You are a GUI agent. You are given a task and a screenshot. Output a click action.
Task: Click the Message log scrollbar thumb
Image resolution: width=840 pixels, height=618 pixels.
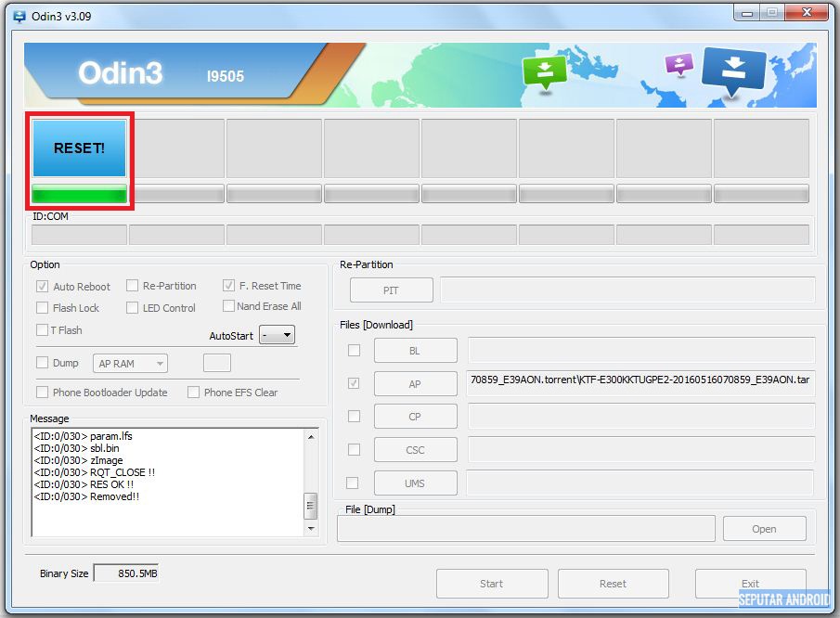311,506
